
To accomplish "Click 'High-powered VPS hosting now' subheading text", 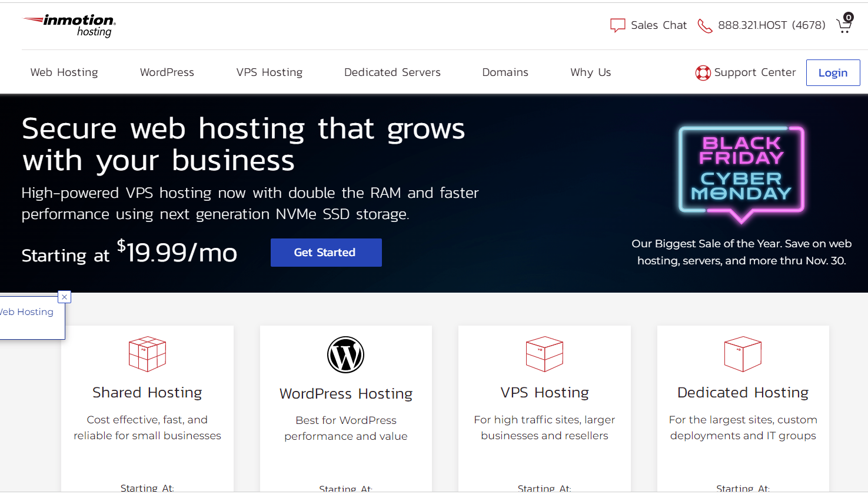I will click(x=250, y=204).
